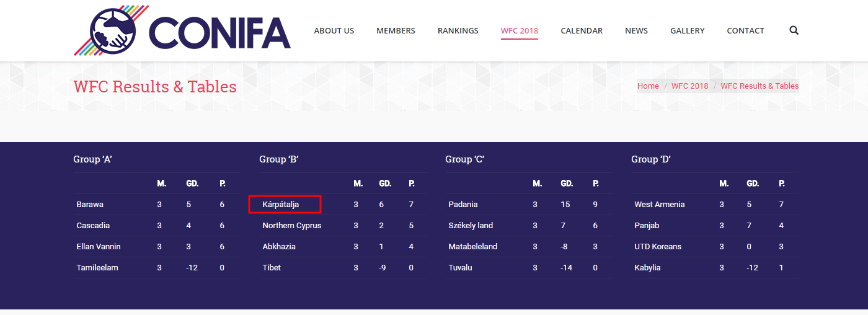
Task: Select the Northern Cyprus team entry
Action: [x=291, y=226]
